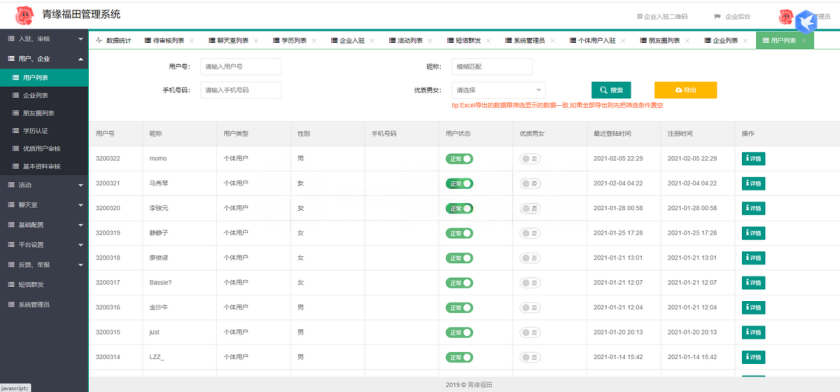Open 学历认证 in the sidebar
Image resolution: width=840 pixels, height=392 pixels.
tap(44, 131)
